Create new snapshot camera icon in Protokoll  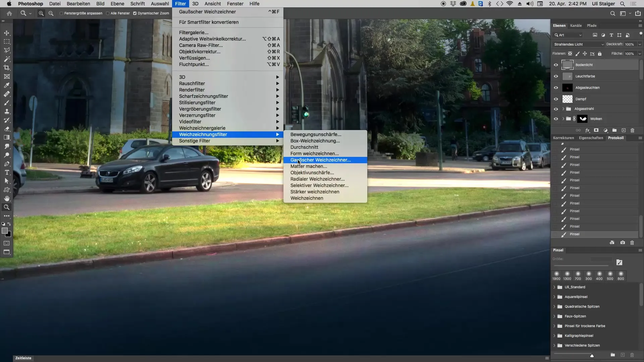tap(623, 243)
